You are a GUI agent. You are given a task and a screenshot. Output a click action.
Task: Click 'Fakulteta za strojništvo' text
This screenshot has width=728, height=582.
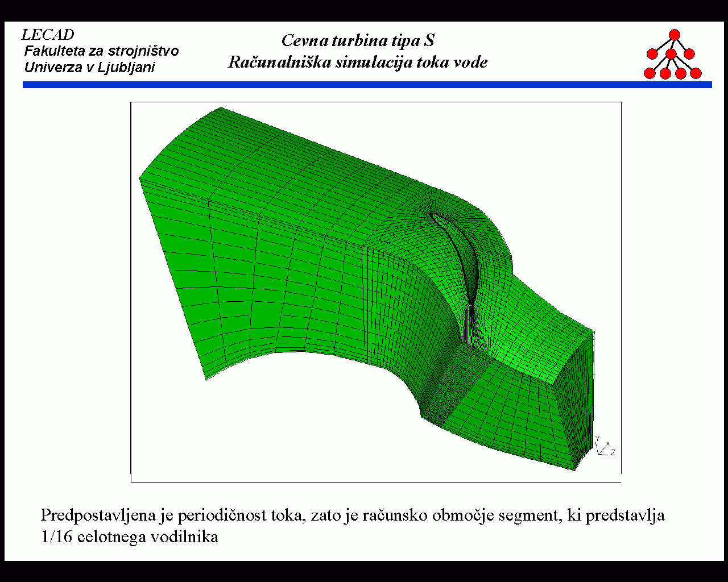click(102, 51)
